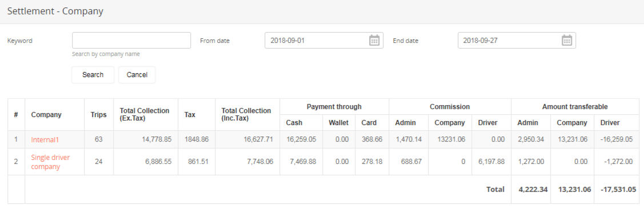
Task: Click the Company column header
Action: point(46,114)
